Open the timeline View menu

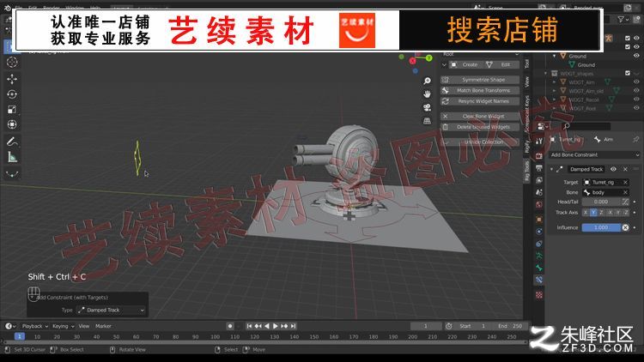(x=84, y=326)
